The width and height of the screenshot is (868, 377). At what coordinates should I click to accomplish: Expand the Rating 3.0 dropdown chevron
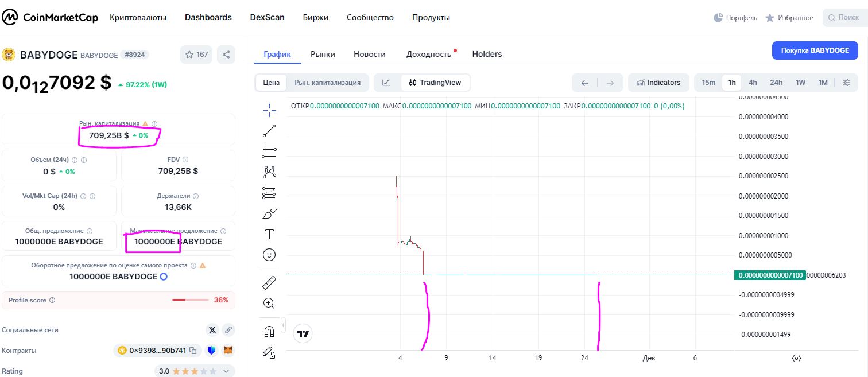pos(225,371)
